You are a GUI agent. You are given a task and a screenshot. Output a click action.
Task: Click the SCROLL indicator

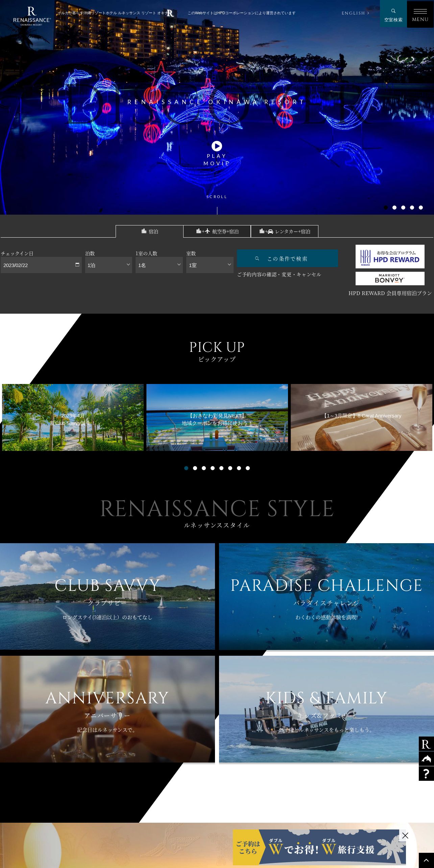point(217,197)
